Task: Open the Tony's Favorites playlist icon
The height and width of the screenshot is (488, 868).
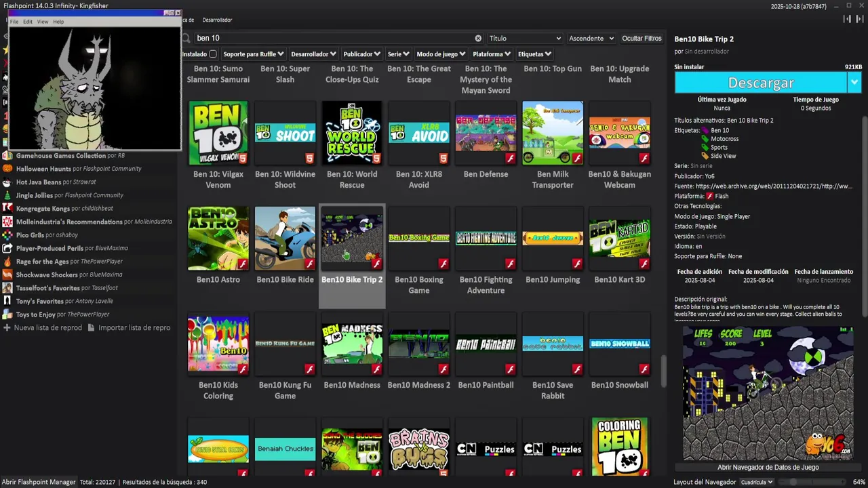Action: 7,301
